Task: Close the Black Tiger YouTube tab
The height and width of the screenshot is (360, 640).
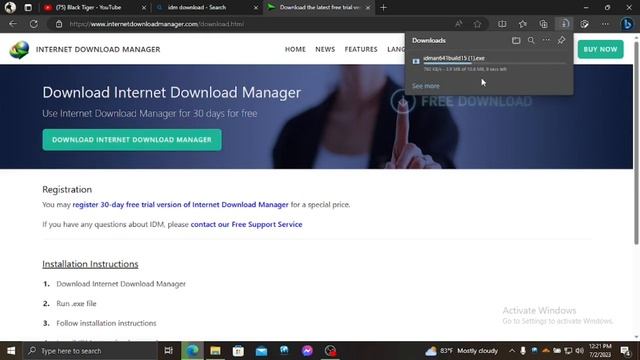Action: tap(144, 7)
